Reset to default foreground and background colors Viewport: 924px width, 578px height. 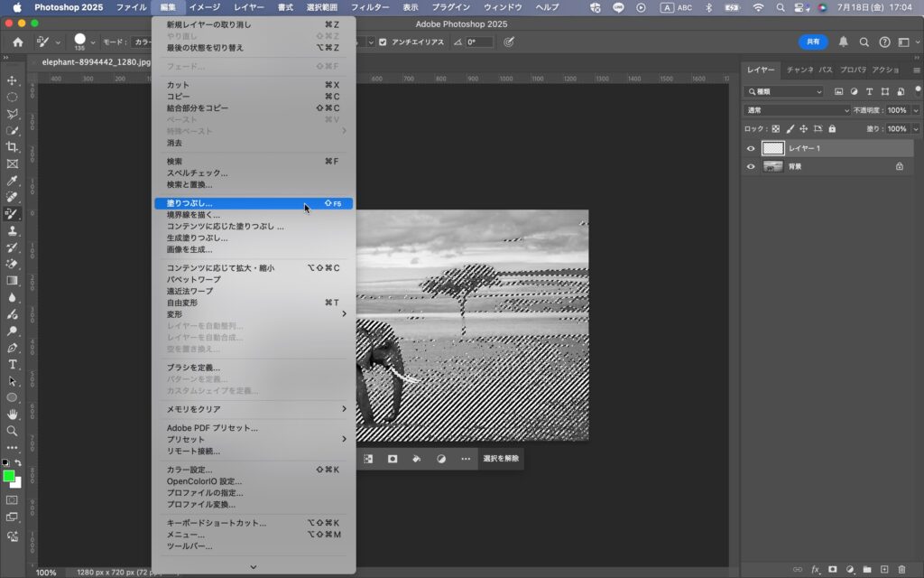click(5, 463)
